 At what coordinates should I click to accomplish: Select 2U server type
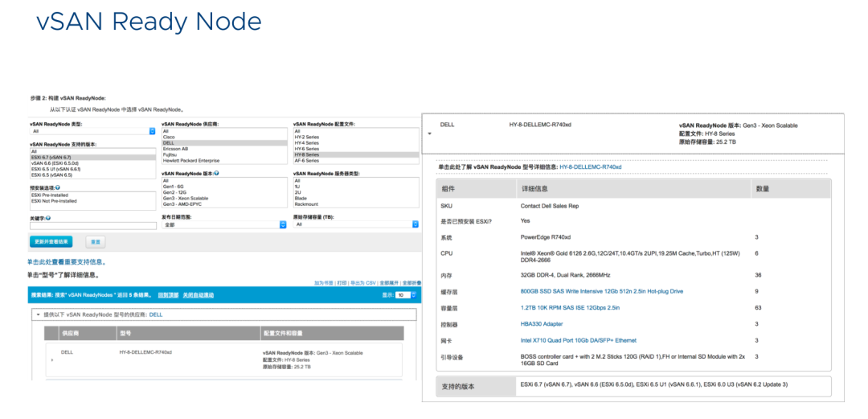pos(356,192)
